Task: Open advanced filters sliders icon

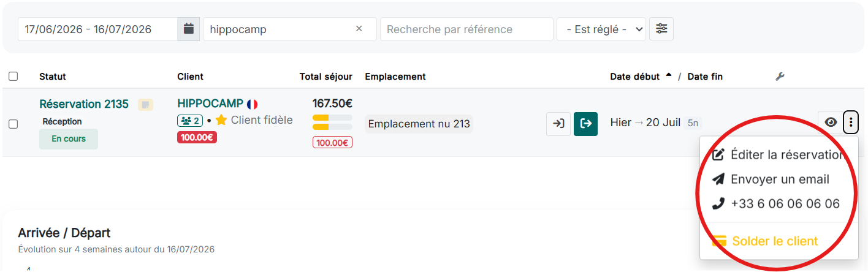Action: [661, 29]
